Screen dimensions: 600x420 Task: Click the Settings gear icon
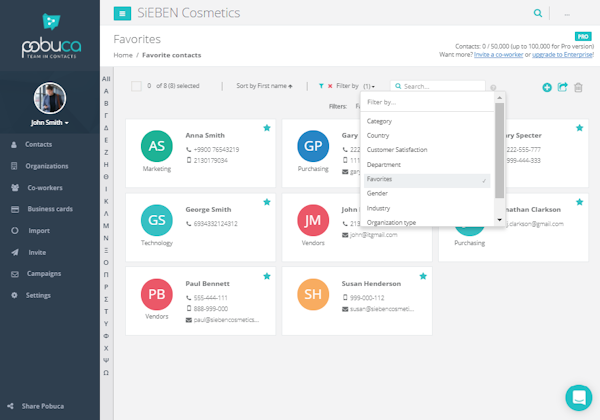click(x=14, y=295)
